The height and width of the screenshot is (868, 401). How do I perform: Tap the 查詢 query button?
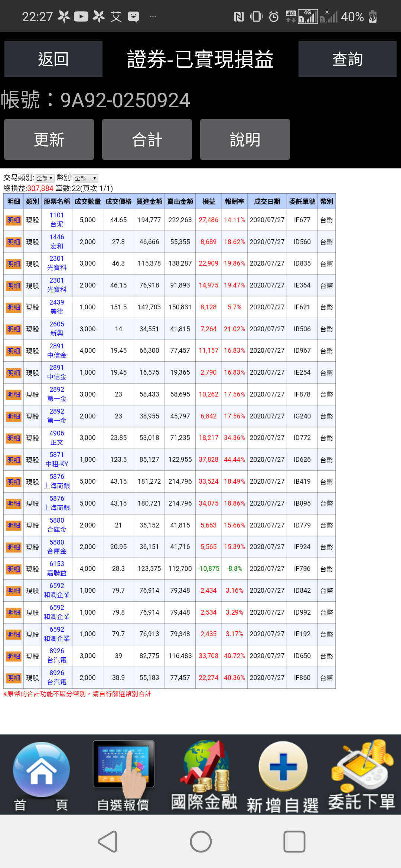(x=348, y=59)
